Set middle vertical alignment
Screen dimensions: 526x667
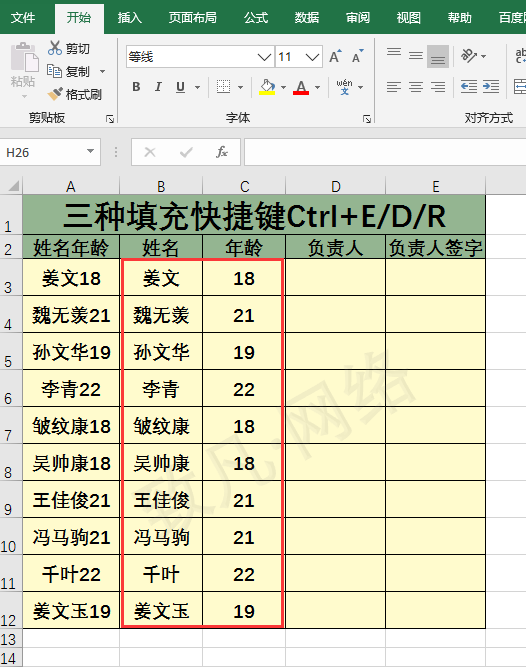pyautogui.click(x=416, y=56)
